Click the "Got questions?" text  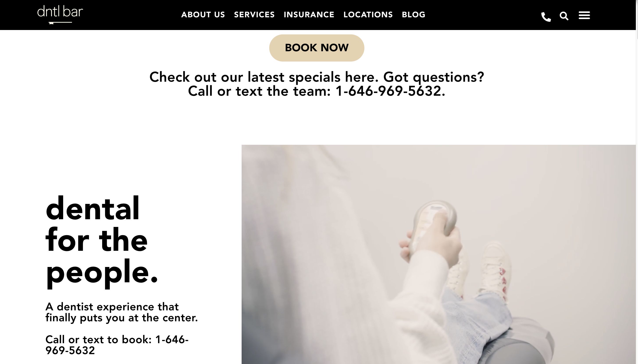pos(434,77)
